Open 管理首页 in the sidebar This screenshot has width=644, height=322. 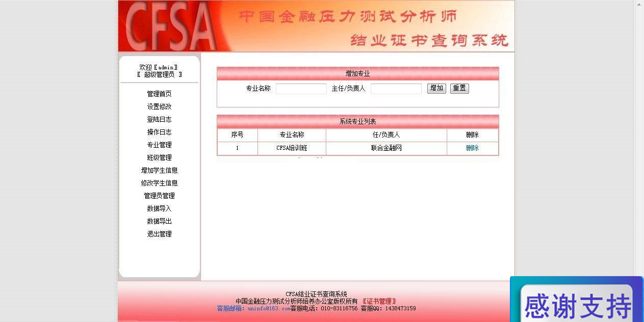coord(159,94)
